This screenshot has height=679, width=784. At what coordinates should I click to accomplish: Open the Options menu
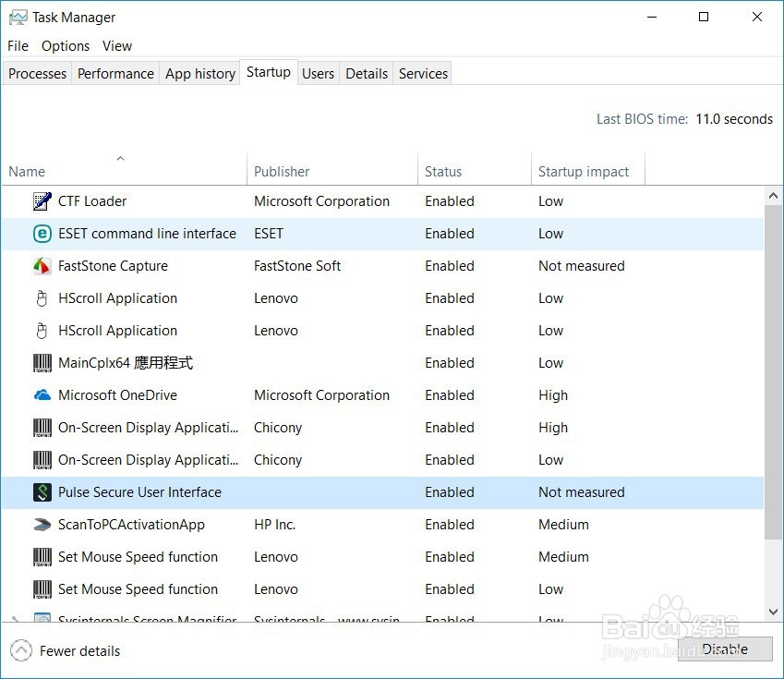66,46
